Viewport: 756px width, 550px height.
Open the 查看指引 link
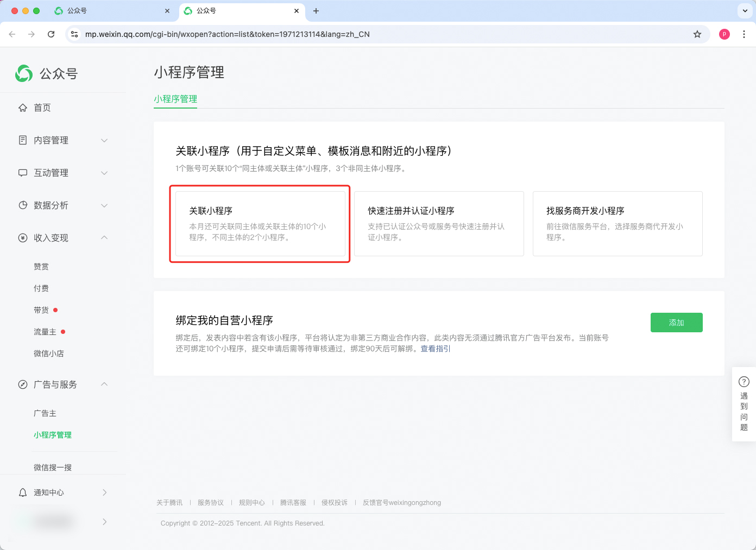[x=436, y=349]
